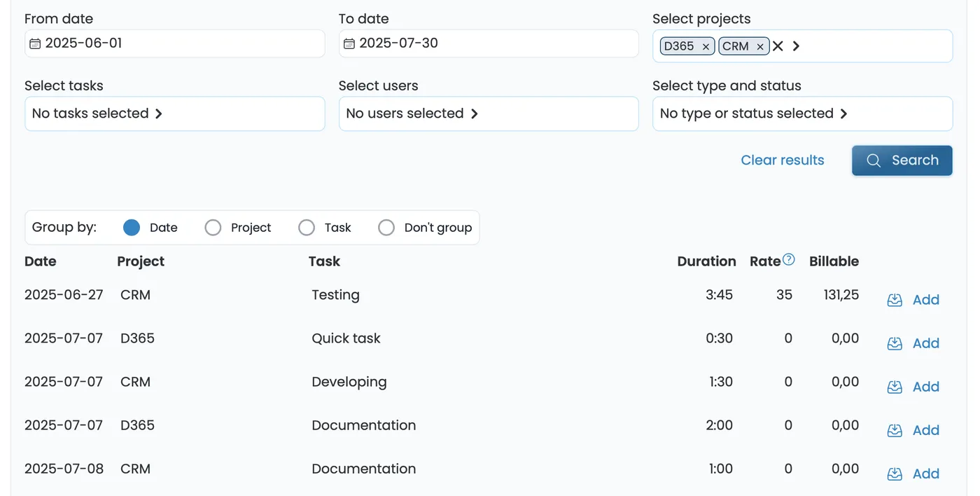Screen dimensions: 980x496
Task: Click the Testing task cell
Action: pyautogui.click(x=335, y=295)
